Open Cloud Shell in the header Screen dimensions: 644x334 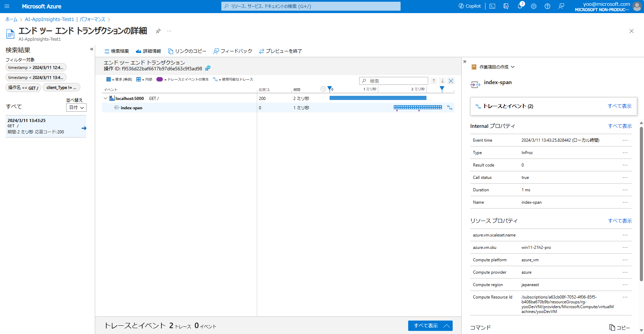coord(492,6)
